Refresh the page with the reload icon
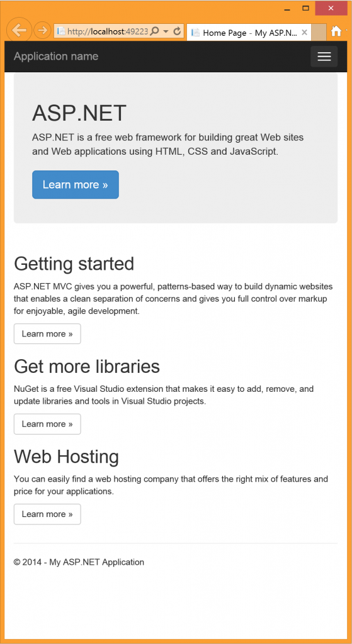The image size is (352, 644). coord(177,31)
